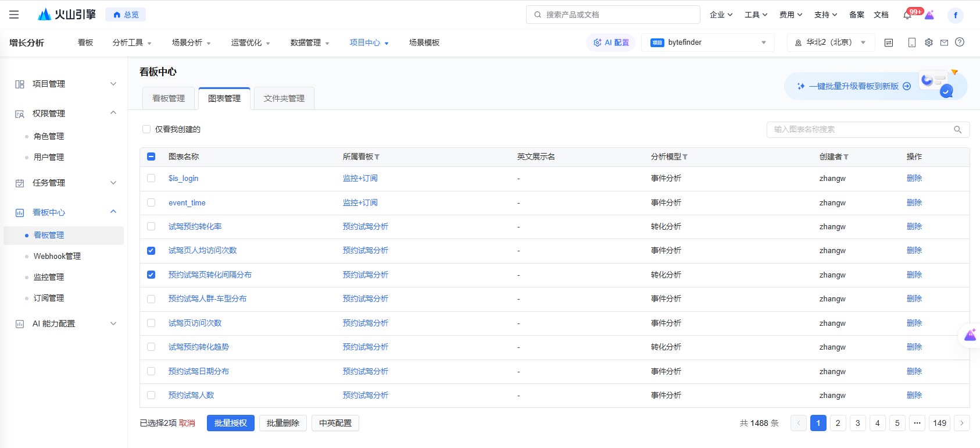Click the notification bell icon
This screenshot has width=980, height=448.
click(907, 15)
